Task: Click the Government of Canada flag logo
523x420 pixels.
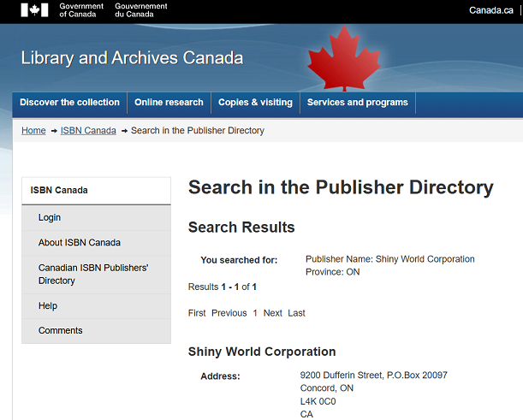Action: pos(34,10)
